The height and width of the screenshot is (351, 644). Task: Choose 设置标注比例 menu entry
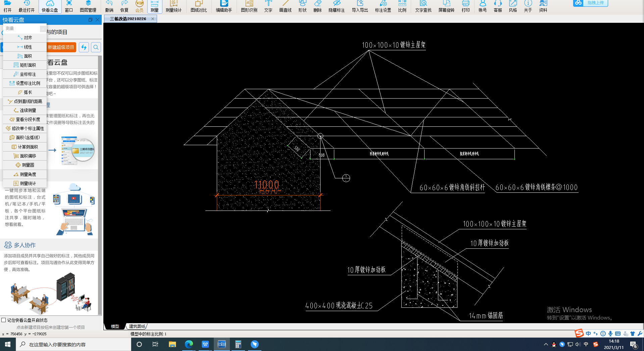25,83
